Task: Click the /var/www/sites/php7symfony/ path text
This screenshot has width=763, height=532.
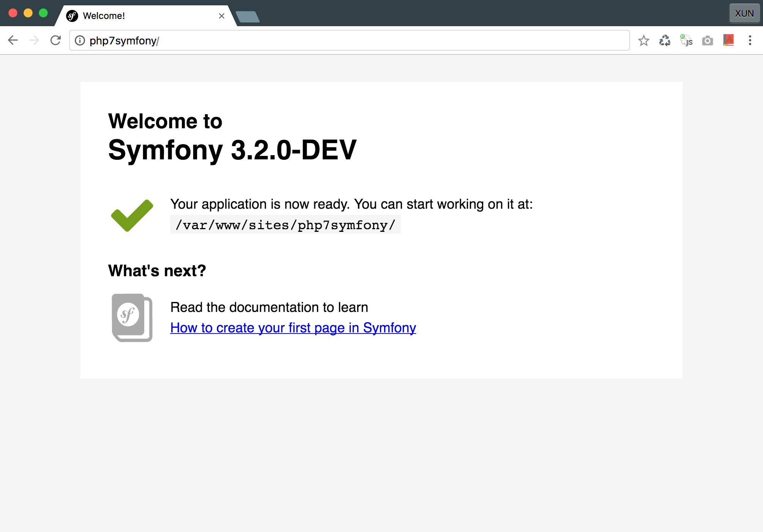Action: tap(285, 225)
